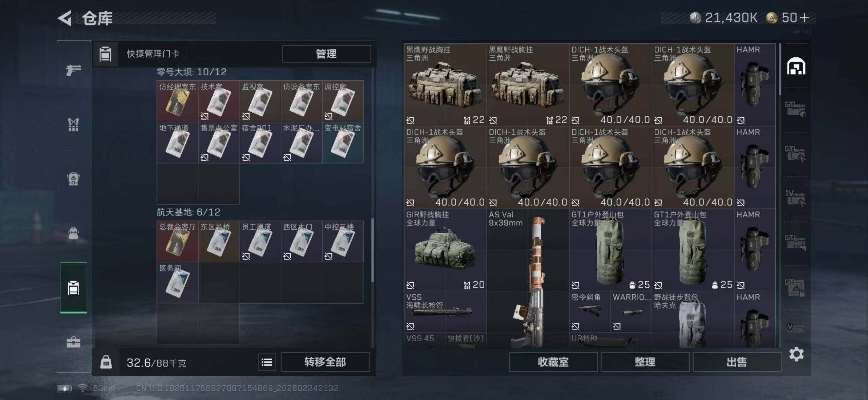This screenshot has width=868, height=400.
Task: Select the GIR野战胸挂 chest rig item
Action: click(x=445, y=250)
